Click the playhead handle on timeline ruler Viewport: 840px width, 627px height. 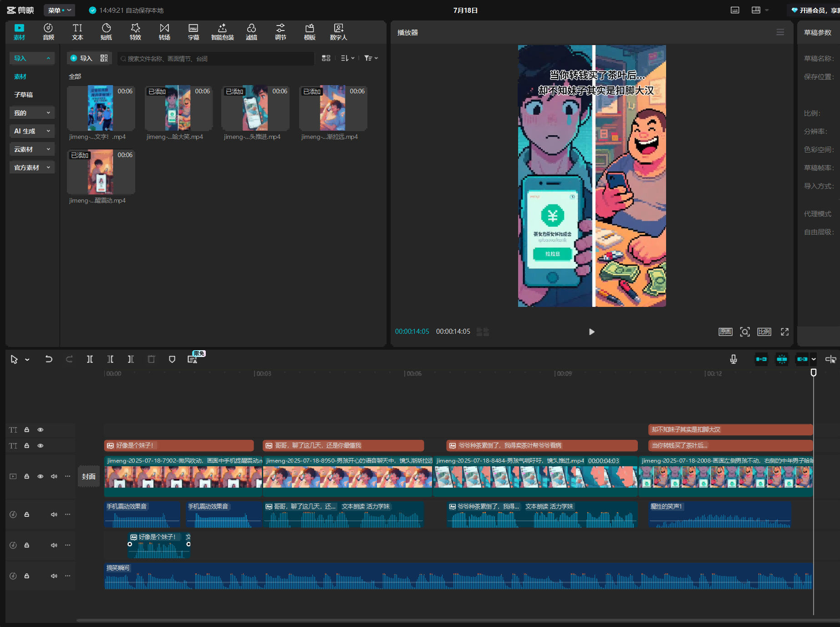[x=814, y=372]
